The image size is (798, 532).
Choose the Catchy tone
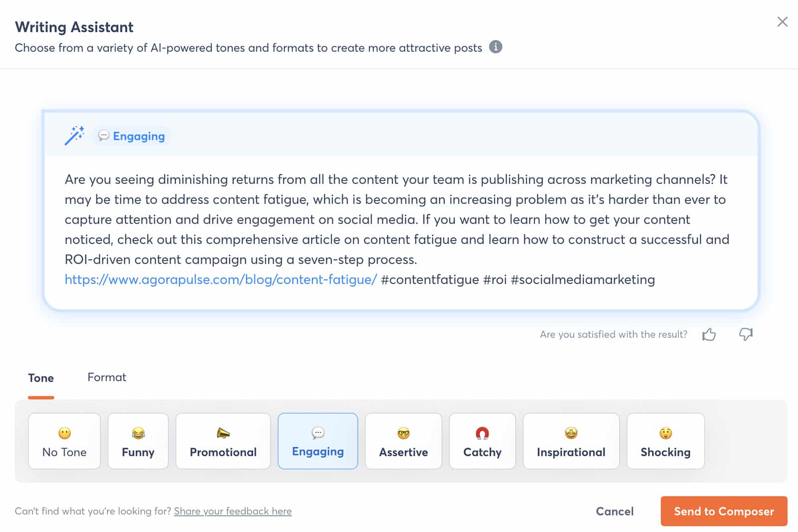[x=482, y=441]
